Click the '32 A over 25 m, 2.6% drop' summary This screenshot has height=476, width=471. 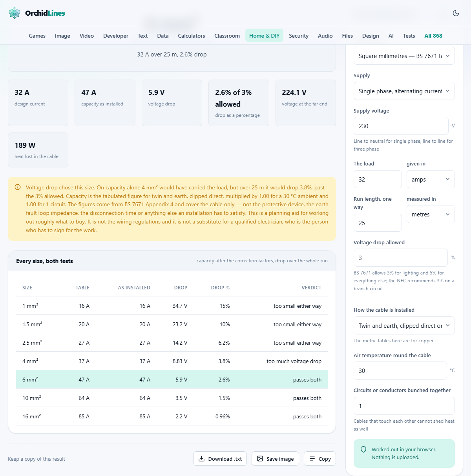(172, 55)
